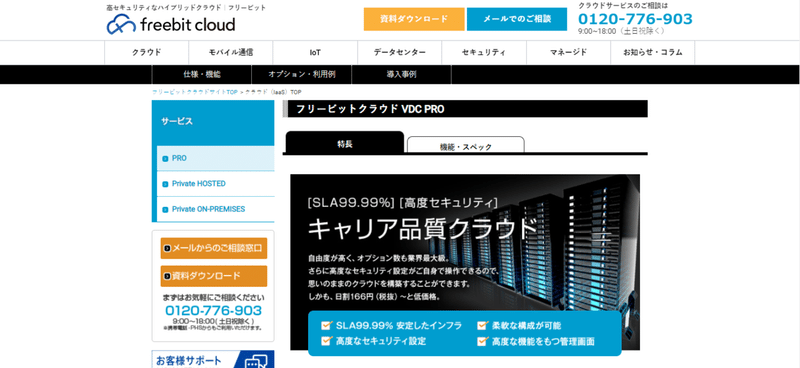800x368 pixels.
Task: Click the arrow icon on sidebar 資料ダウンロード
Action: [x=167, y=277]
